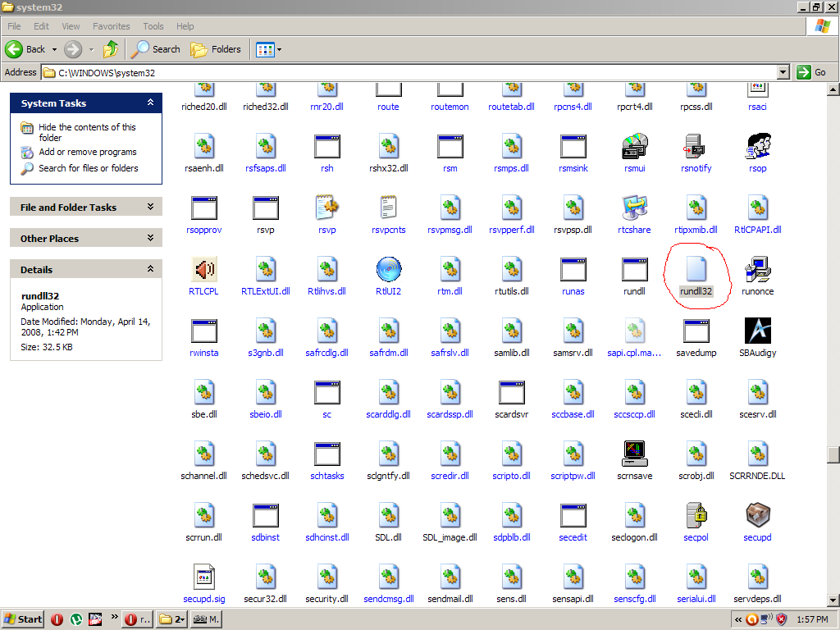840x630 pixels.
Task: Open the Tools menu
Action: 153,26
